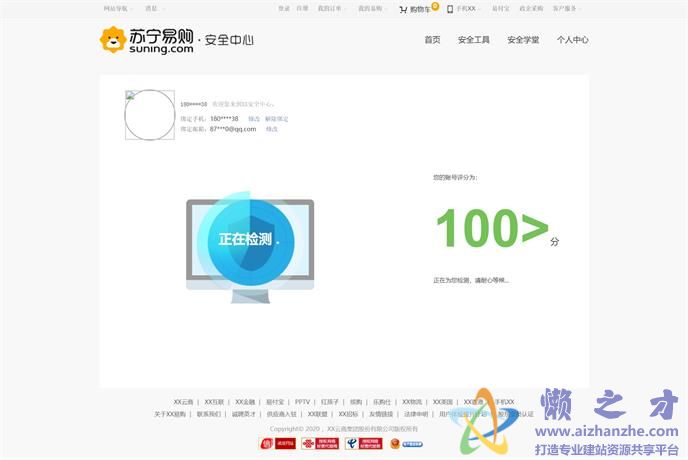Open 易付宝 footer link
688x460 pixels.
[x=275, y=402]
